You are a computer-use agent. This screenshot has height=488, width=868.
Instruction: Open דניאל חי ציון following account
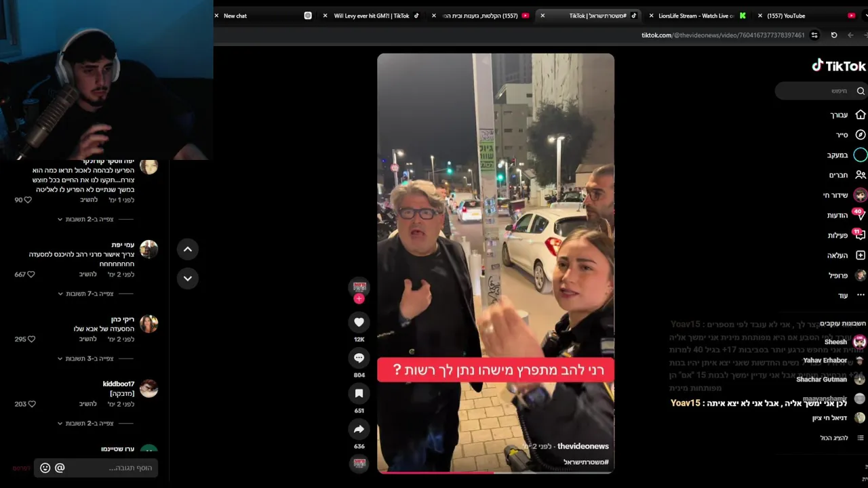coord(840,418)
